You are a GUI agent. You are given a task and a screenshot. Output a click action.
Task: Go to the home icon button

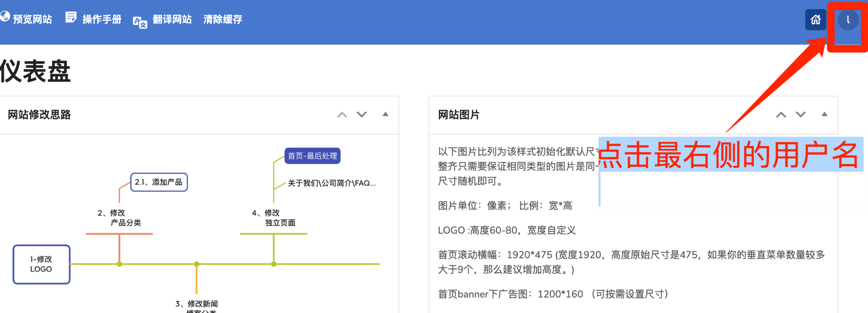tap(815, 20)
